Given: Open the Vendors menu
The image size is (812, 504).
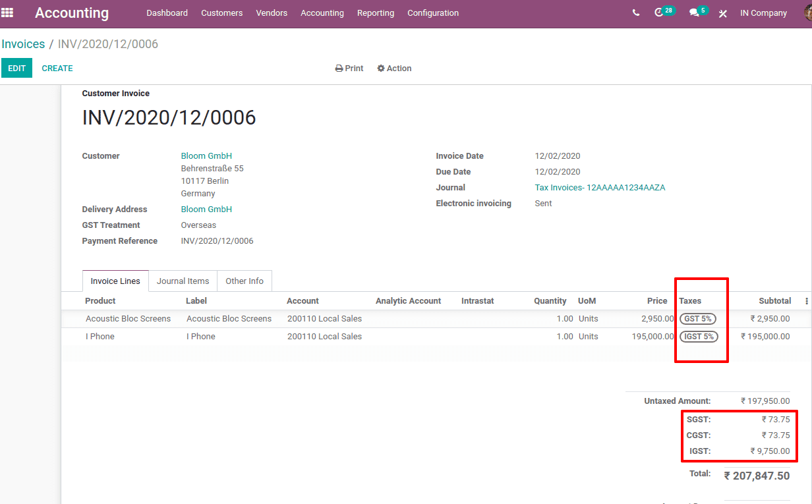Looking at the screenshot, I should tap(272, 13).
